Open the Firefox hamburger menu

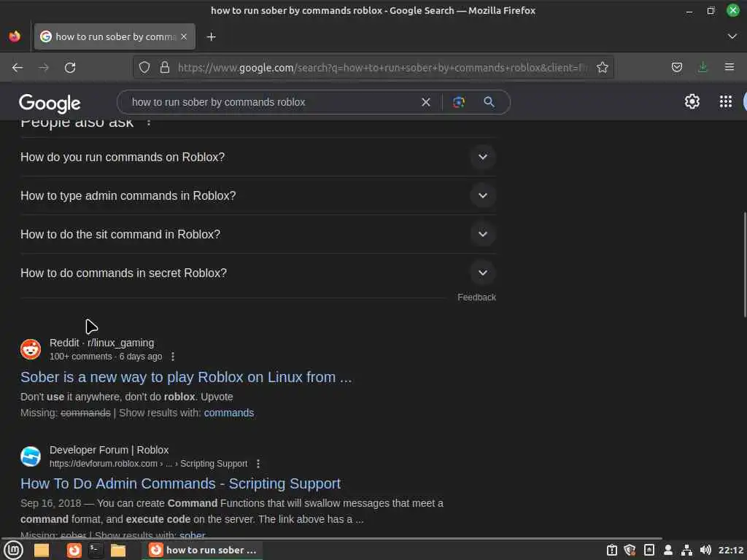tap(729, 68)
